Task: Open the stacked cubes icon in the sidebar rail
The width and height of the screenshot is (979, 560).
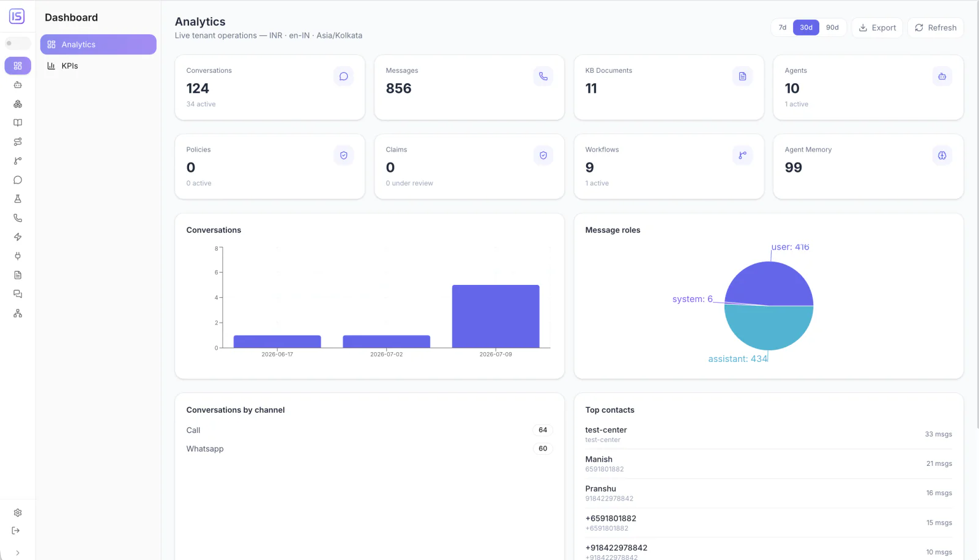Action: click(x=18, y=104)
